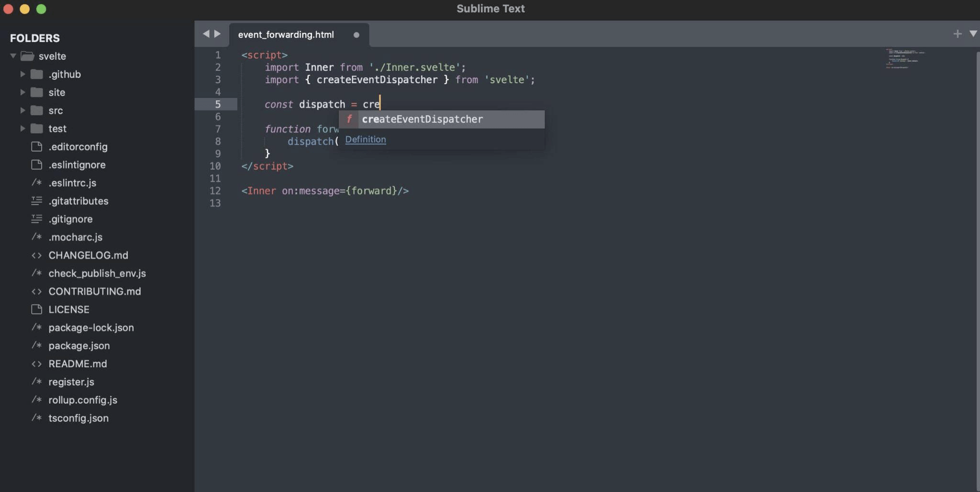Select line number 1 in the gutter
980x492 pixels.
click(218, 55)
